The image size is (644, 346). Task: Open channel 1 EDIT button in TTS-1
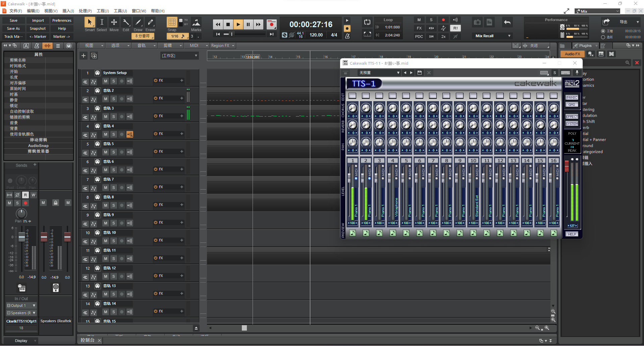point(353,96)
